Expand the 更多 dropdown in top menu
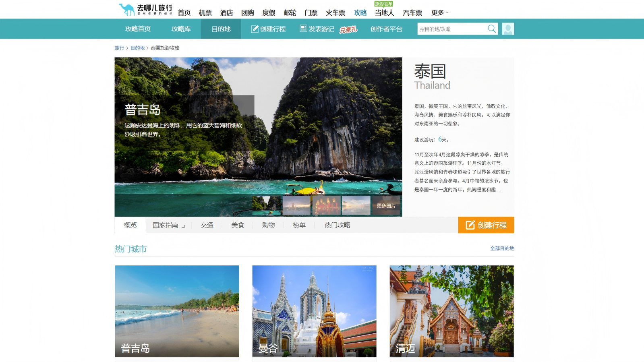 (x=439, y=13)
